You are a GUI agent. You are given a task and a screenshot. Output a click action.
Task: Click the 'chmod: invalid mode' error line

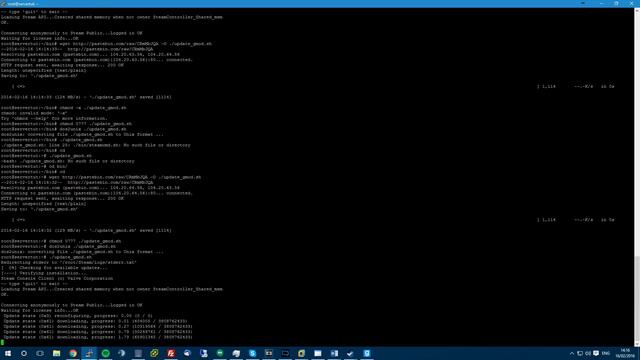click(x=34, y=113)
